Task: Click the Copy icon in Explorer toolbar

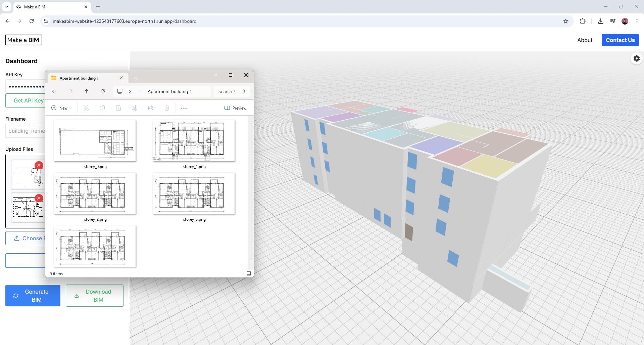Action: [102, 108]
